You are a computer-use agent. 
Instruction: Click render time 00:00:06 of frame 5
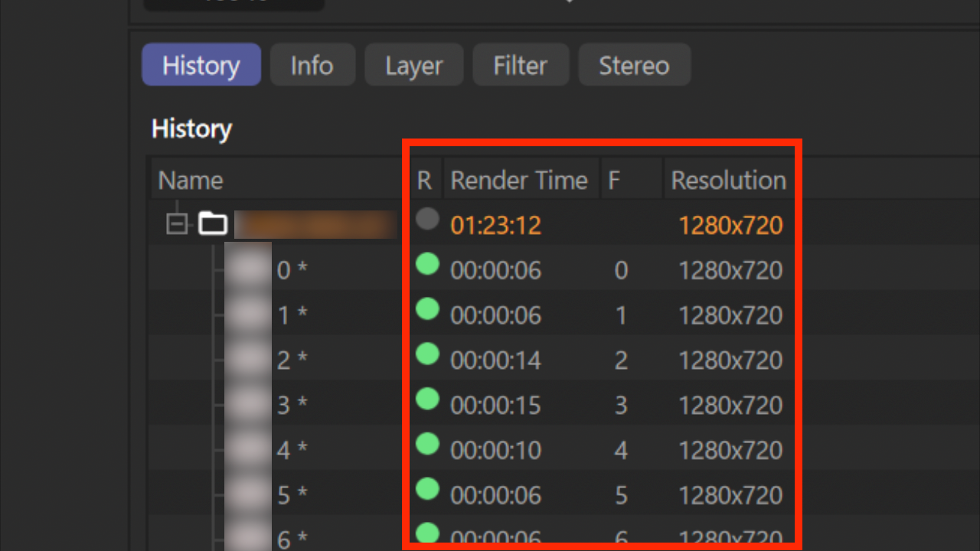pos(496,495)
